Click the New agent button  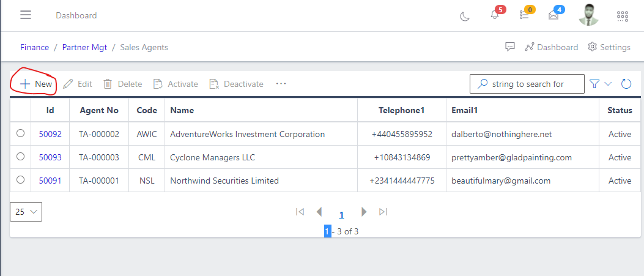point(36,84)
